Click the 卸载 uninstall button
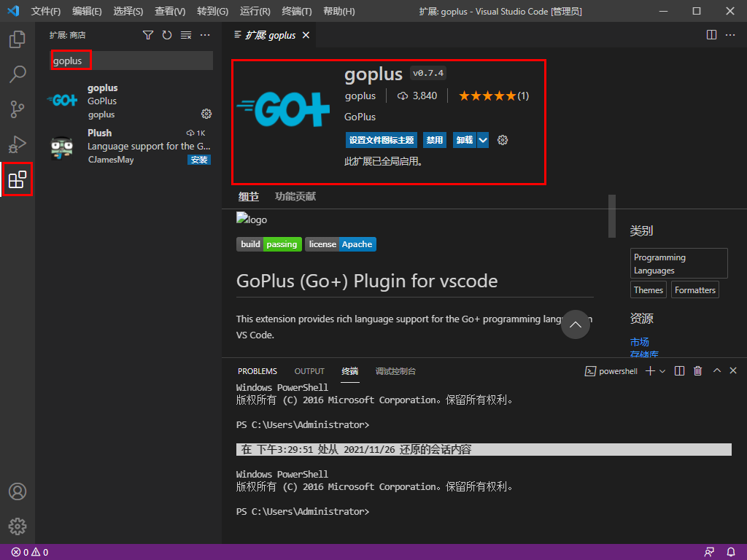 pyautogui.click(x=465, y=140)
